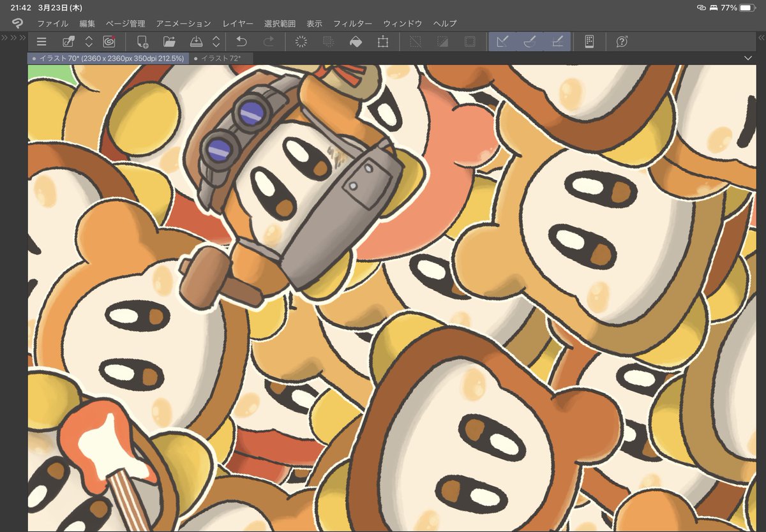Toggle snap to ruler
The image size is (766, 532).
point(502,42)
